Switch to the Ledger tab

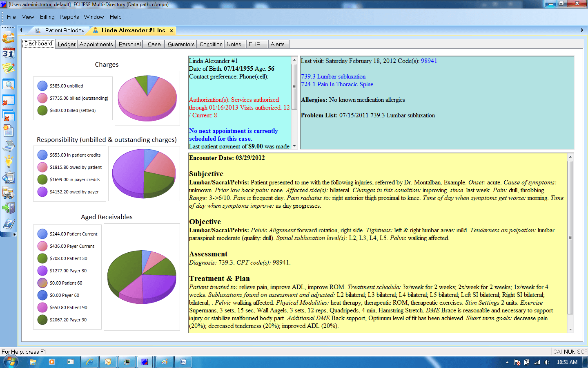click(66, 44)
